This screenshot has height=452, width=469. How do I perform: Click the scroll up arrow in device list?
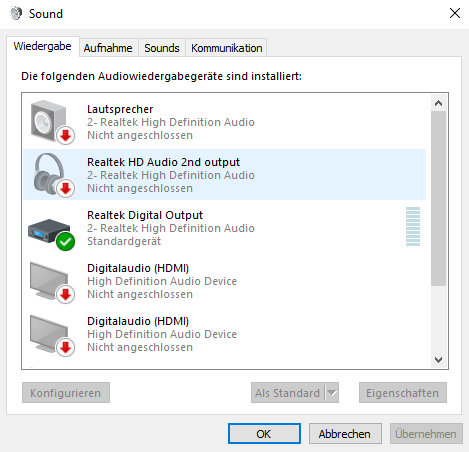point(438,103)
